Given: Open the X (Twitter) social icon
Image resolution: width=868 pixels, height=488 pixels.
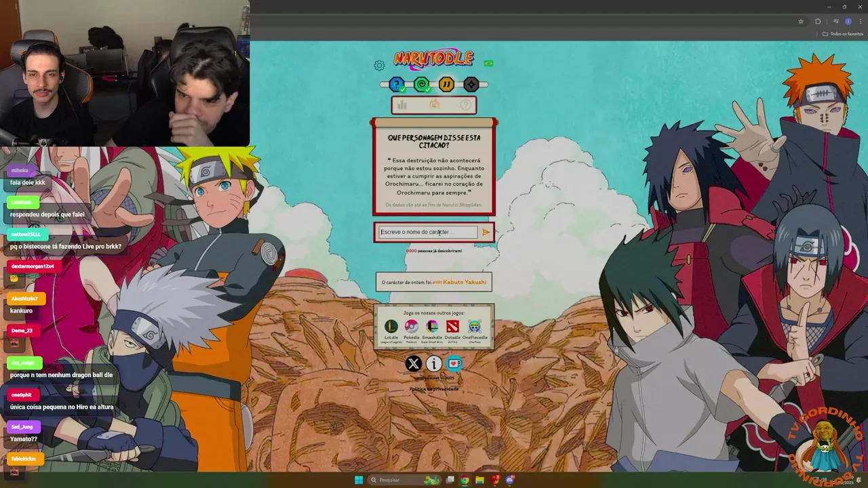Looking at the screenshot, I should pyautogui.click(x=414, y=364).
